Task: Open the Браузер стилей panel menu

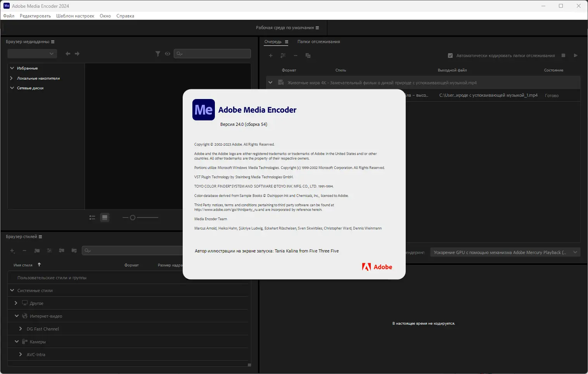Action: pyautogui.click(x=40, y=237)
